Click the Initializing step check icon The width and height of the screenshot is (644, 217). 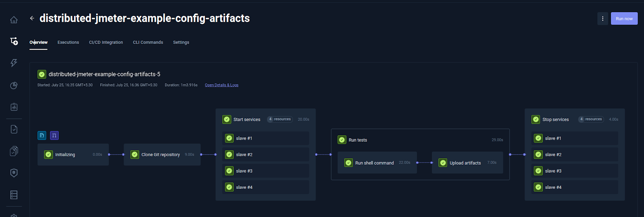coord(48,155)
